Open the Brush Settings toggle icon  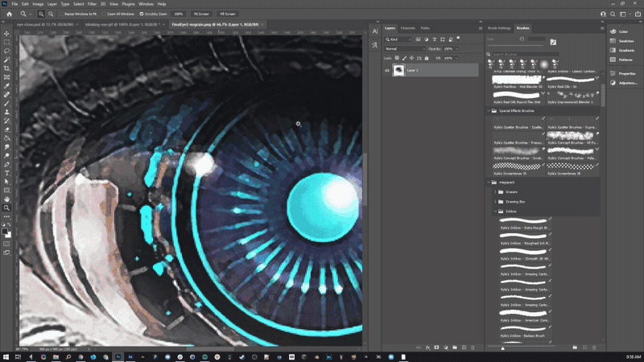pyautogui.click(x=553, y=42)
